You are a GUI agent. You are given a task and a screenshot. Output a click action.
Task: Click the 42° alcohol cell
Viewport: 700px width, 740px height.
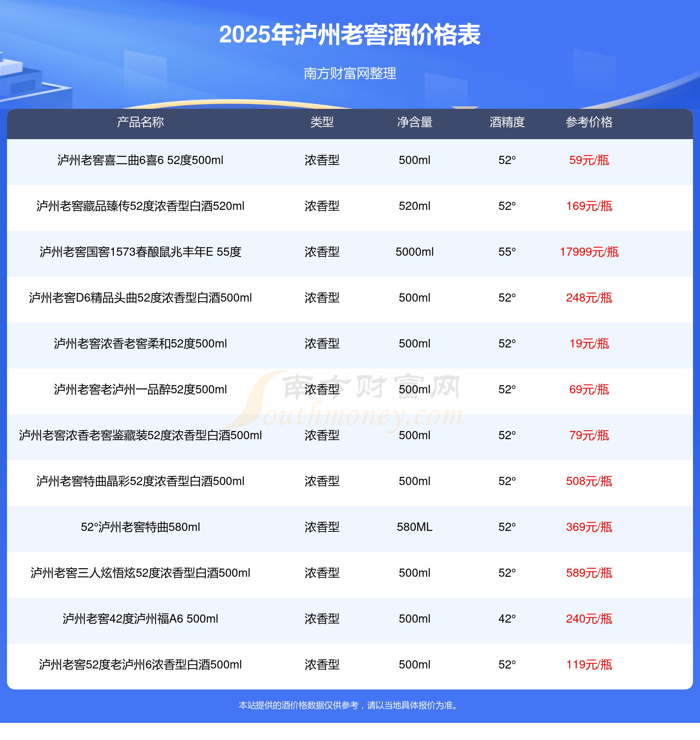507,619
